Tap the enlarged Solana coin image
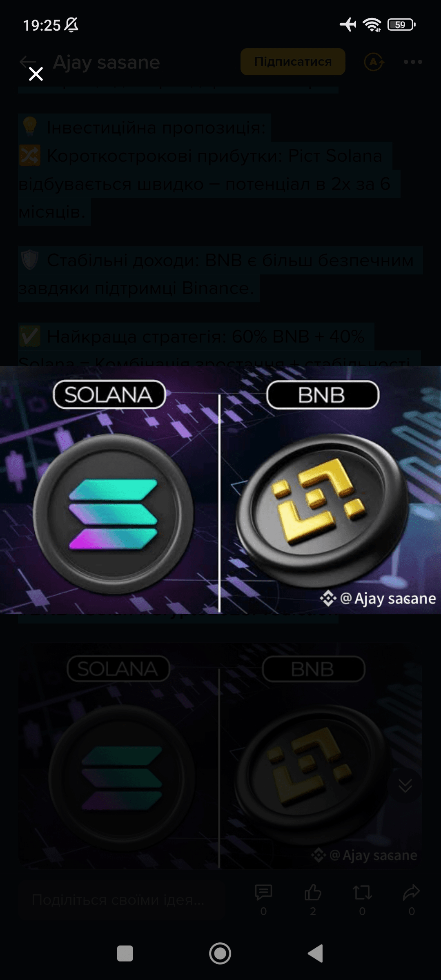Viewport: 441px width, 980px height. (113, 514)
